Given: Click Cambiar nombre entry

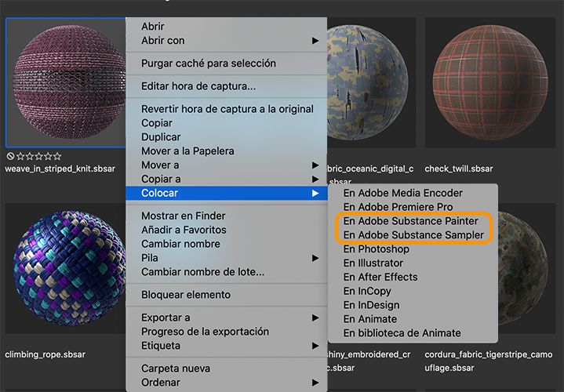Looking at the screenshot, I should click(x=226, y=244).
